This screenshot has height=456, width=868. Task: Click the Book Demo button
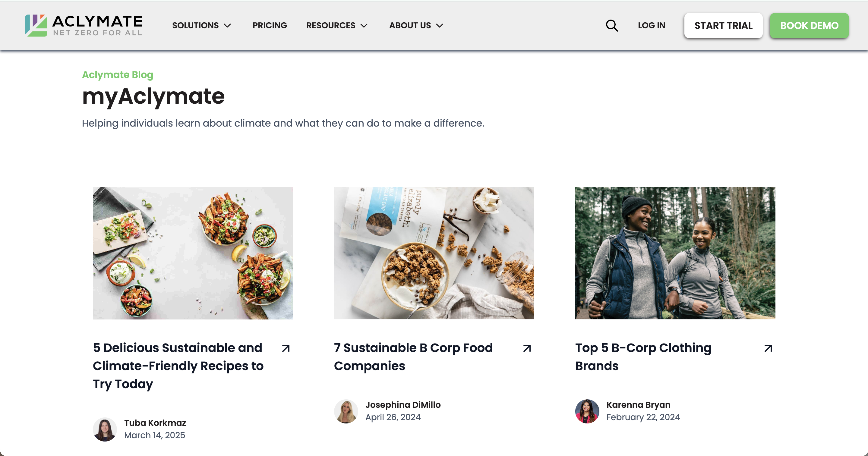(809, 25)
